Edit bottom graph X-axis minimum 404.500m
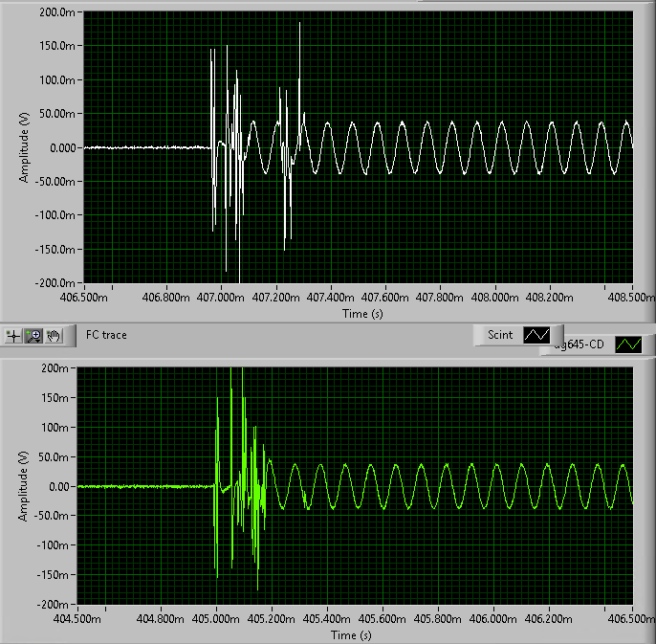This screenshot has width=656, height=644. click(78, 620)
